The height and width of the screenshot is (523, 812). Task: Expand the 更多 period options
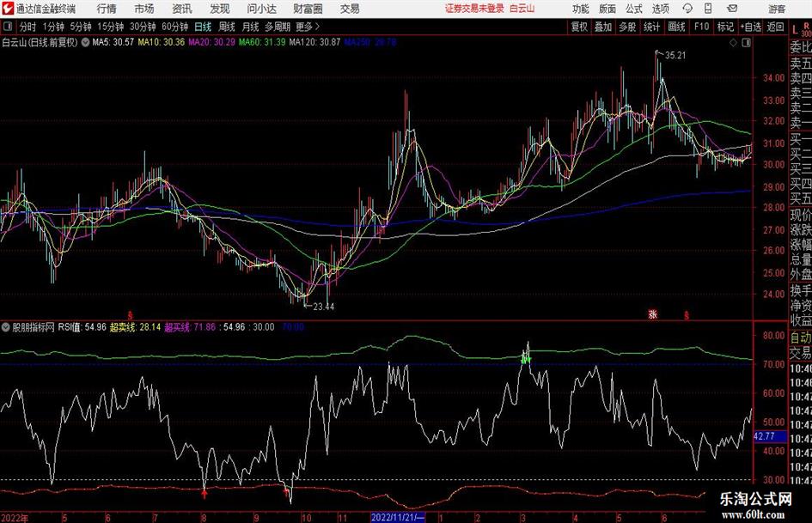pos(308,27)
